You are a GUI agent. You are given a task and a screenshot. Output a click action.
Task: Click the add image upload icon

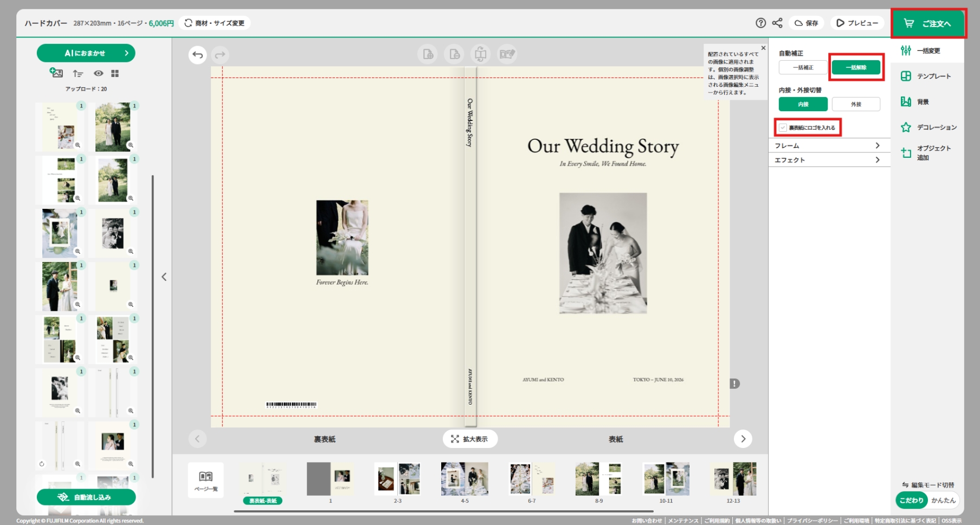point(56,73)
